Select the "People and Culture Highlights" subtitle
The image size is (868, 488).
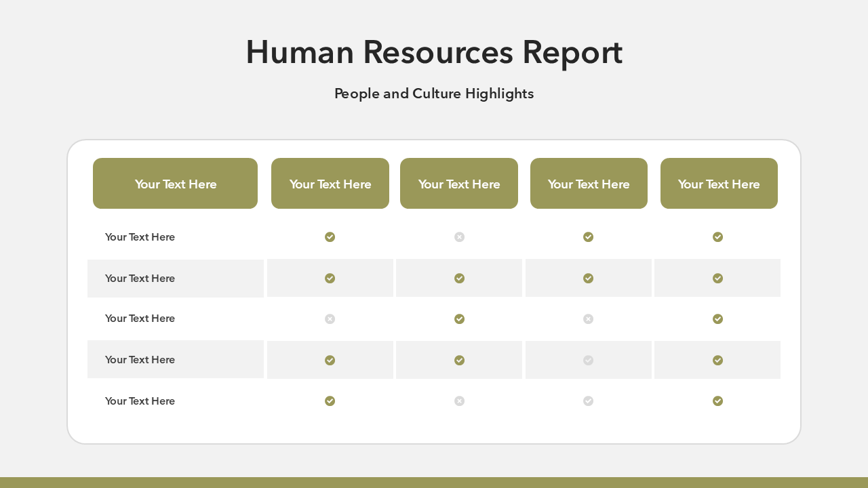pyautogui.click(x=434, y=94)
